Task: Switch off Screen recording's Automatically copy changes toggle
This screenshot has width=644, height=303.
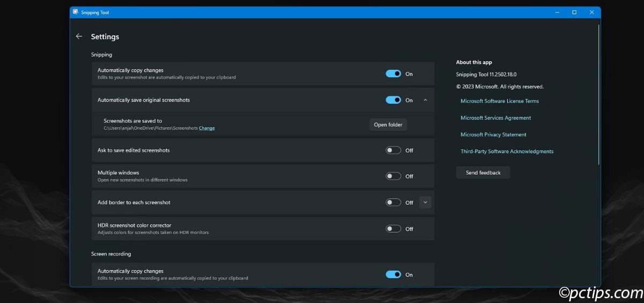Action: click(x=393, y=275)
